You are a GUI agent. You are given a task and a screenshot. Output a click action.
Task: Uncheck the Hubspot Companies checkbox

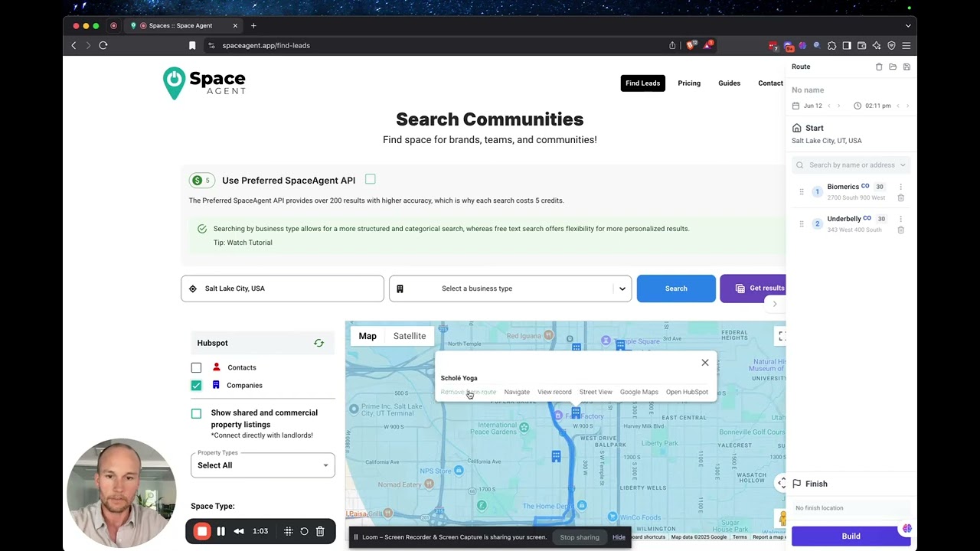pyautogui.click(x=196, y=386)
